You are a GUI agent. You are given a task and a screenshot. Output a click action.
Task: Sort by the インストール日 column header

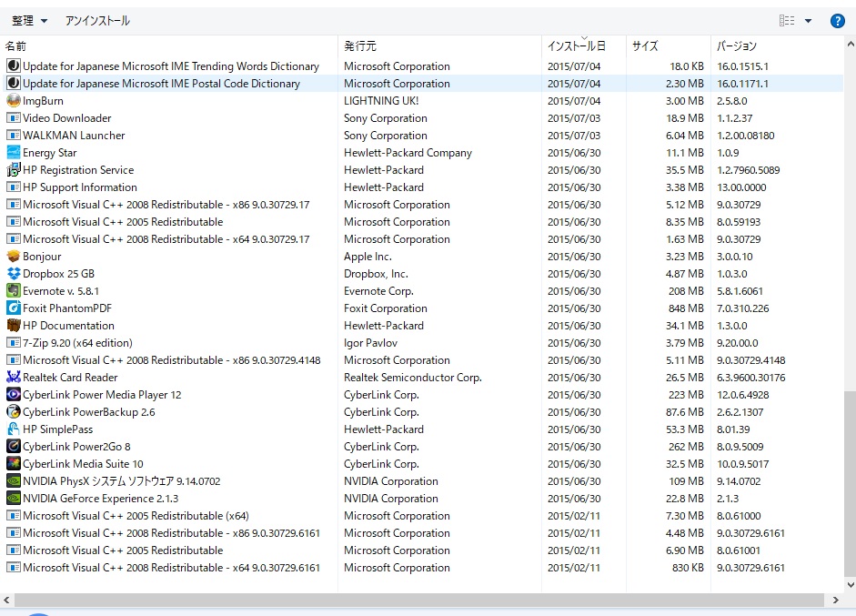[576, 45]
